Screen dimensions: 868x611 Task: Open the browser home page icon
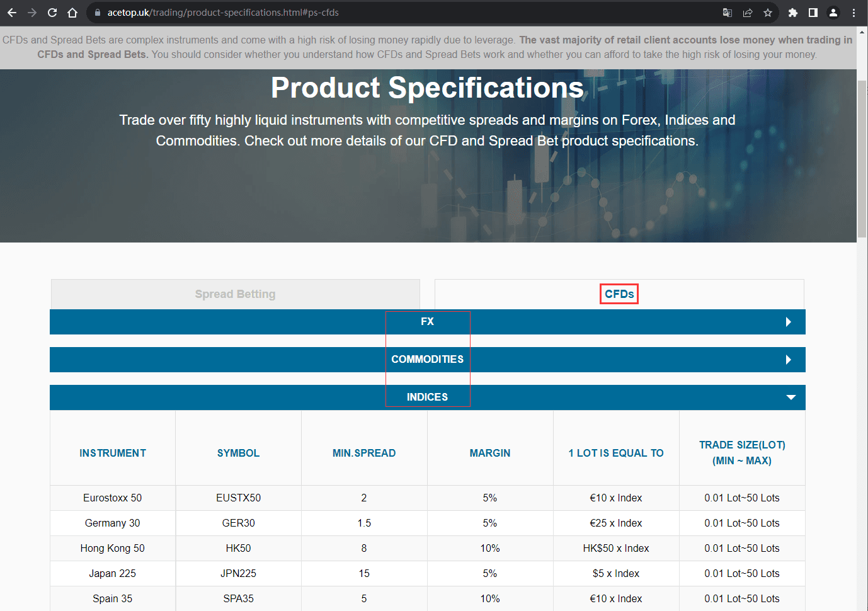coord(72,13)
